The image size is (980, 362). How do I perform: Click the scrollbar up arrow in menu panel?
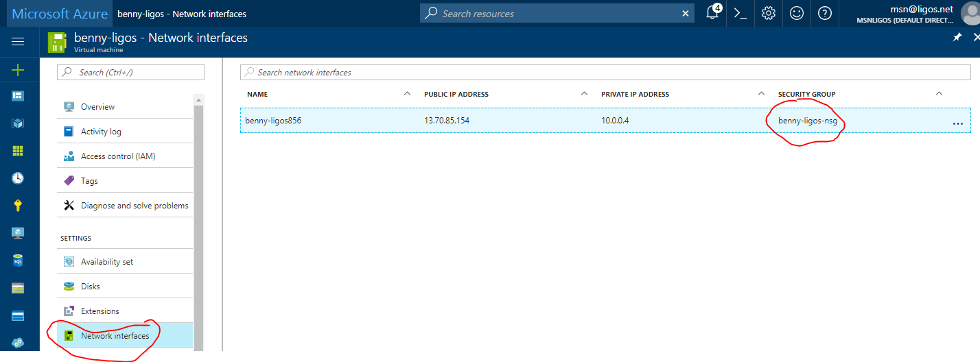(199, 99)
